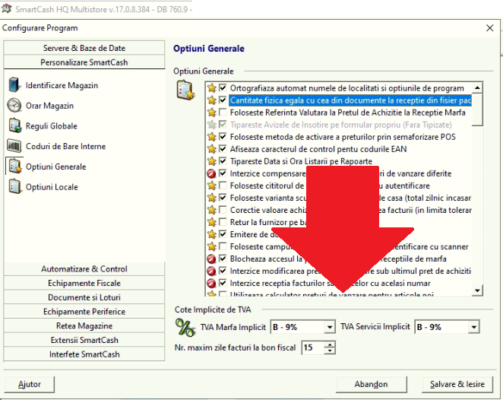This screenshot has width=503, height=400.
Task: Select the Orar Magazin text label
Action: point(50,106)
